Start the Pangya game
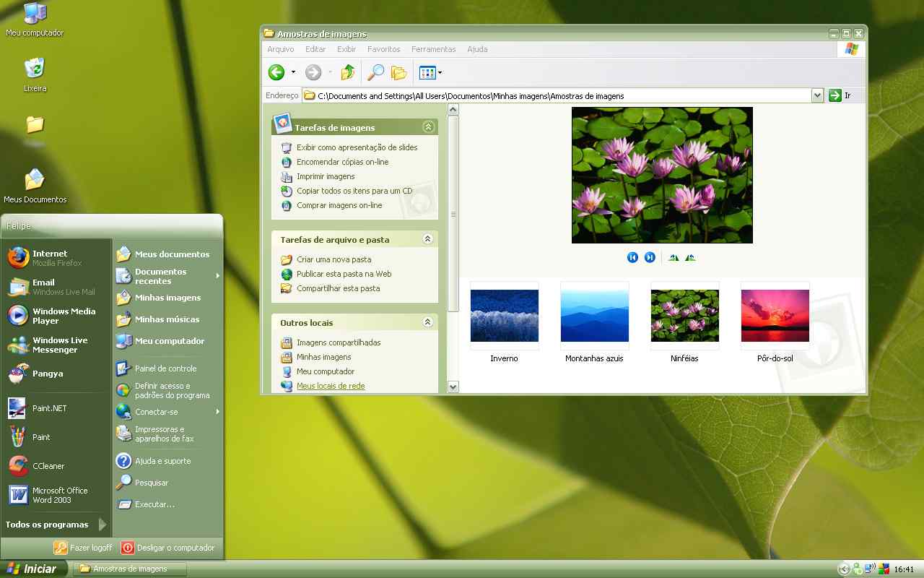924x578 pixels. tap(58, 374)
